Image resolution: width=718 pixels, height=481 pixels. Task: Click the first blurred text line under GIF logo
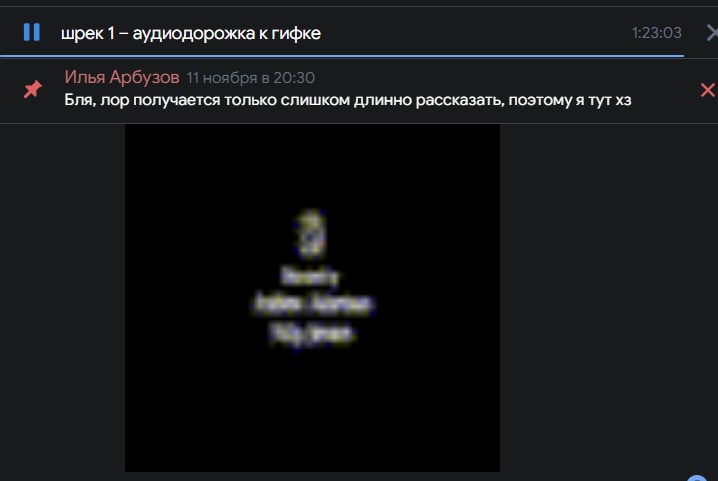(310, 277)
